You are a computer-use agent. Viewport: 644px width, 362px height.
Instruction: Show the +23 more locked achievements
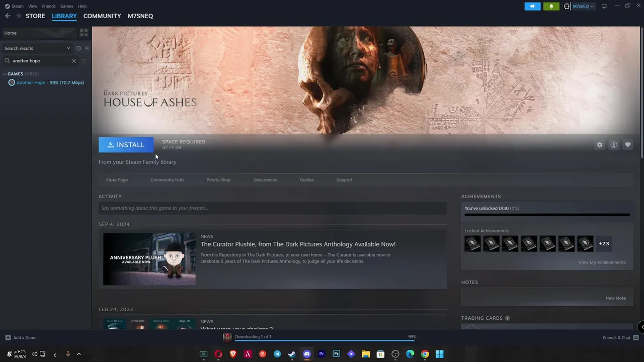pyautogui.click(x=604, y=244)
